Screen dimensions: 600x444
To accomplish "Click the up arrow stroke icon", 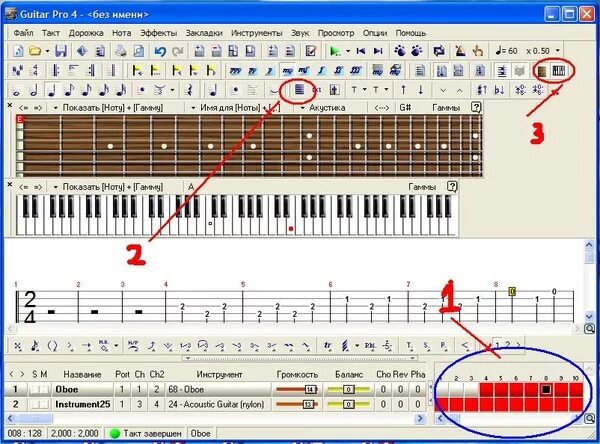I will coord(403,90).
